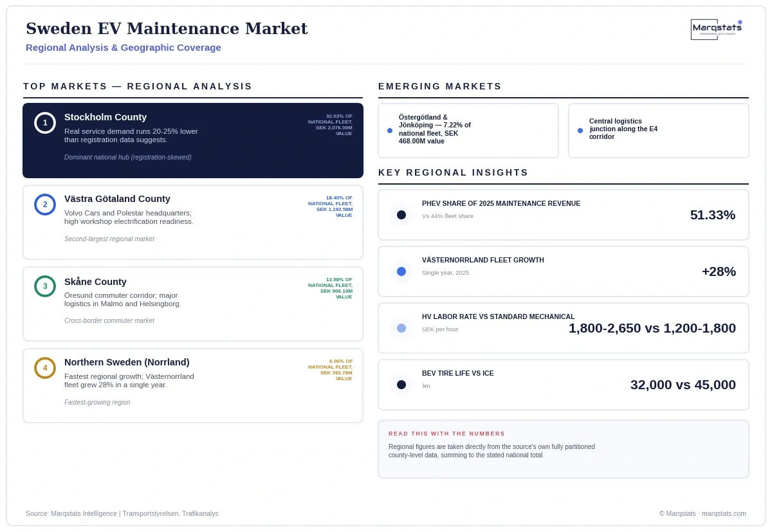Viewport: 772px width, 532px height.
Task: Click the dot icon for Västernorrland fleet growth
Action: (x=401, y=271)
